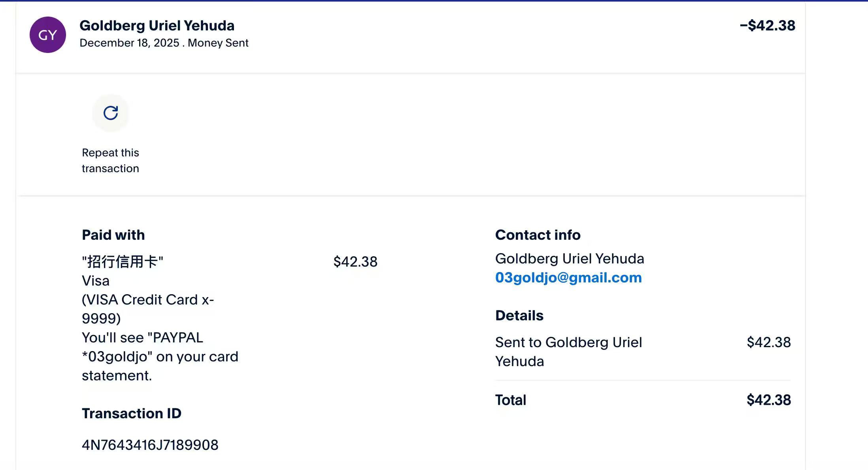Select the transaction ID 4N7643416J7189908
The width and height of the screenshot is (868, 470).
point(150,445)
